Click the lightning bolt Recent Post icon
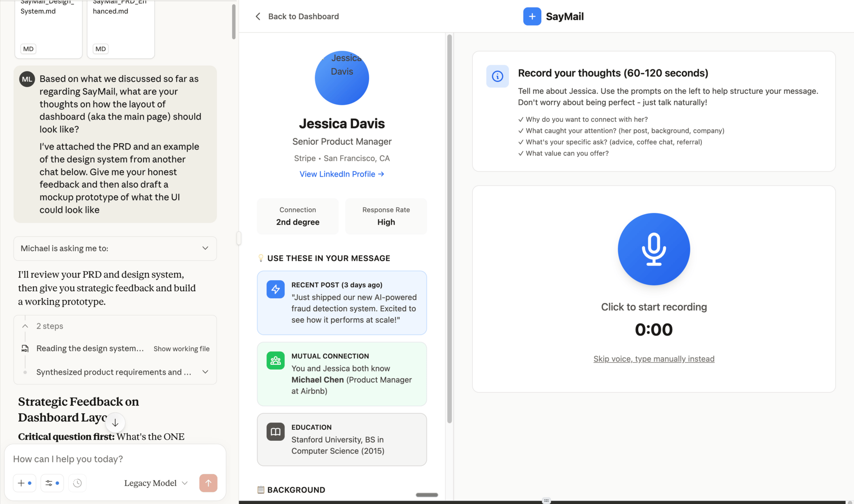 [275, 289]
